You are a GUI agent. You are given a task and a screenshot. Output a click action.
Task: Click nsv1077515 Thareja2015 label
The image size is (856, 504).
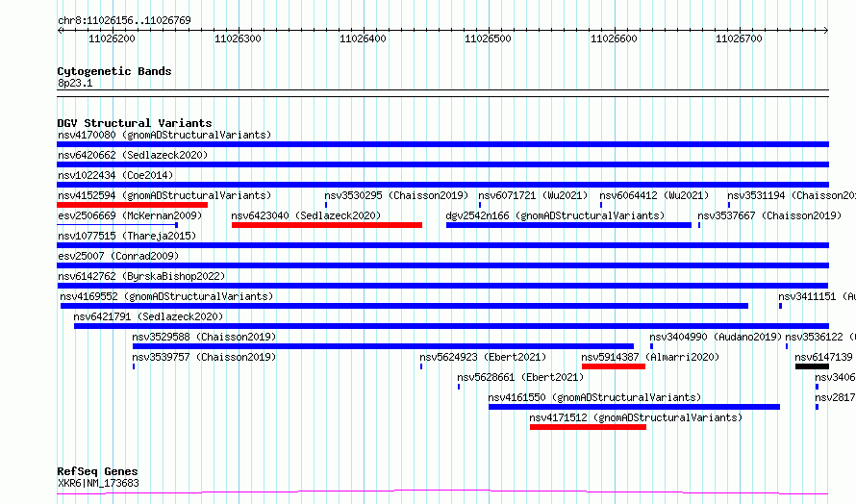[x=127, y=236]
